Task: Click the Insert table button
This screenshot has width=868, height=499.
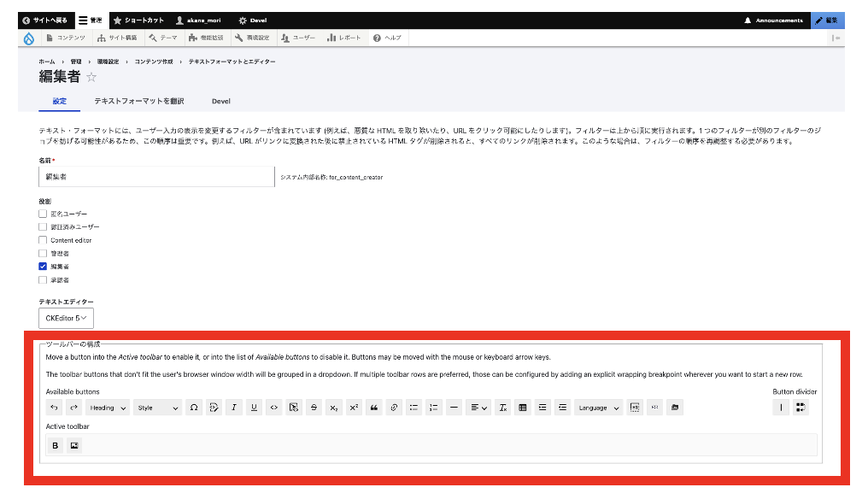Action: click(x=523, y=408)
